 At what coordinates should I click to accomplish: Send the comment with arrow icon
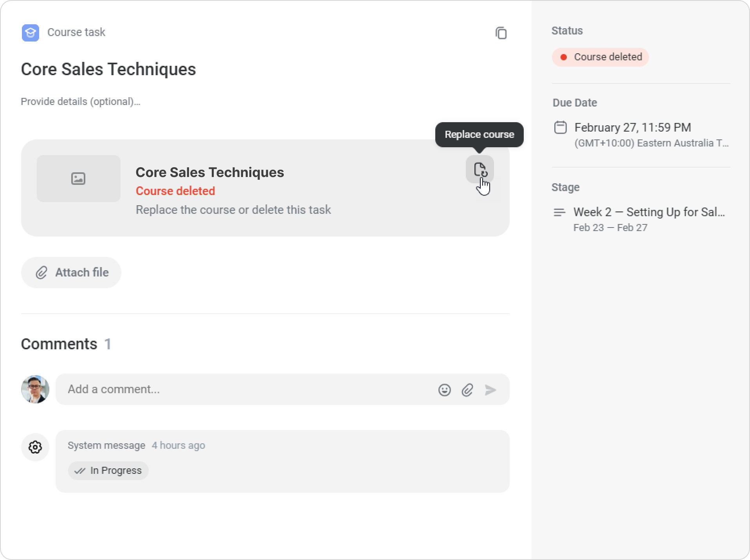click(x=490, y=390)
